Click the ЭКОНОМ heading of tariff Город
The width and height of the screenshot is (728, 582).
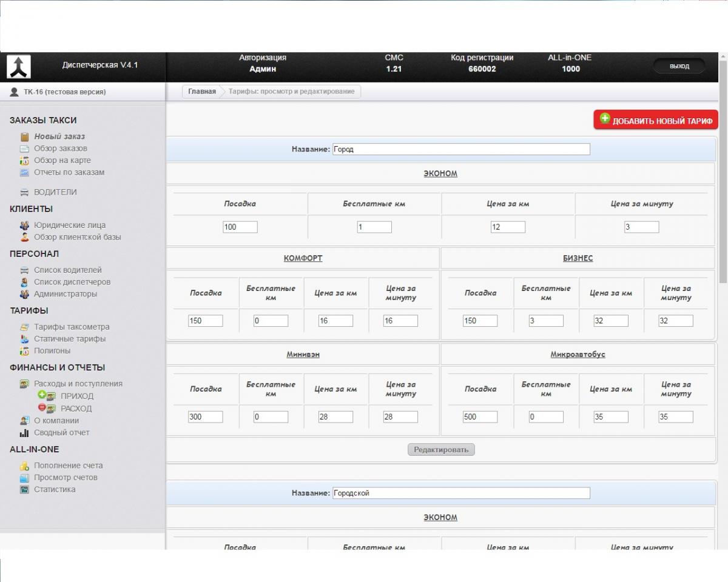(440, 174)
